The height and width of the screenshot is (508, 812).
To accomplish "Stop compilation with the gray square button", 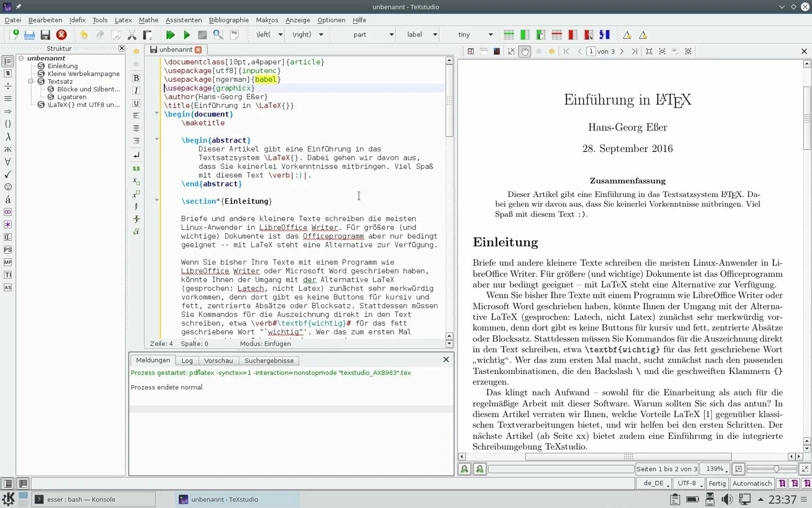I will [202, 35].
